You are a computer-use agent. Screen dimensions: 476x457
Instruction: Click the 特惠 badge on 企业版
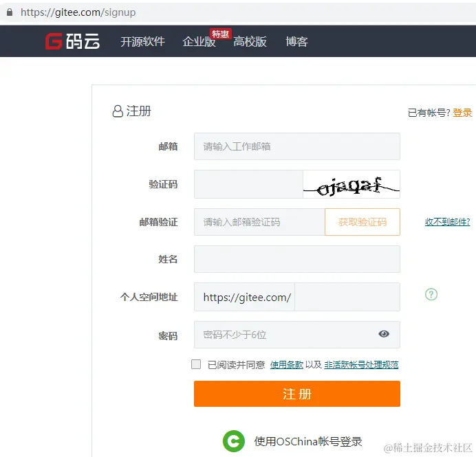220,34
